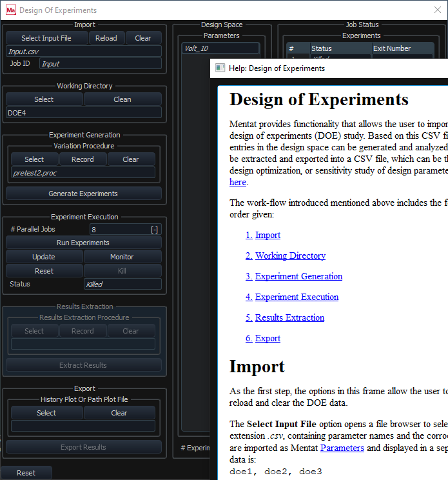Click Generate Experiments button
448x480 pixels.
point(83,194)
